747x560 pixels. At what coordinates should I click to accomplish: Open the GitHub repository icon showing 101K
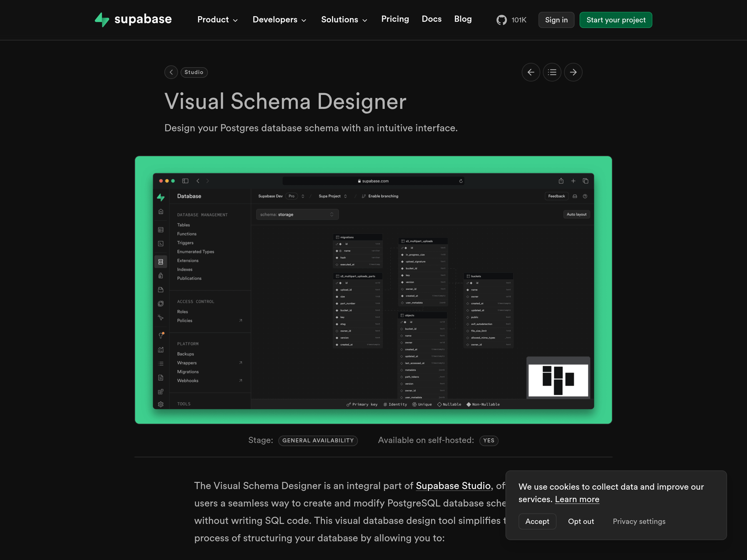coord(511,20)
